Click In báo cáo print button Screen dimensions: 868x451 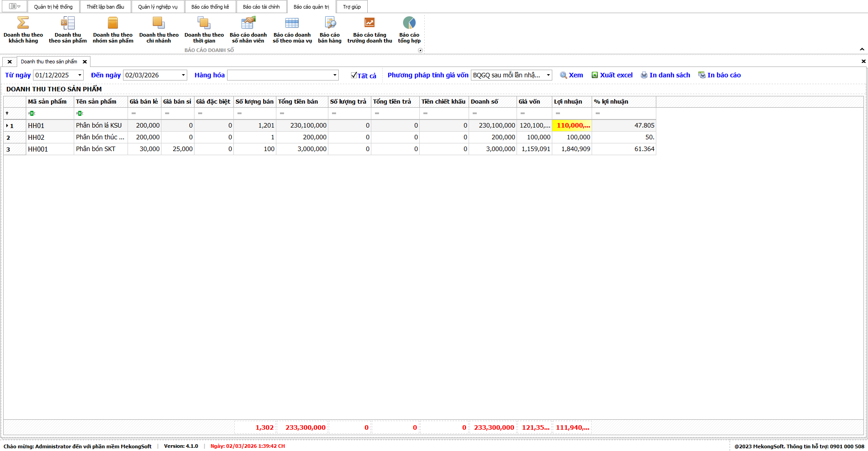tap(720, 75)
